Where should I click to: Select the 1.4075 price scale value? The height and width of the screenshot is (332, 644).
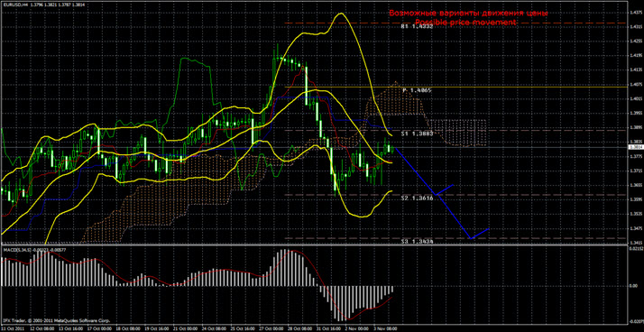pyautogui.click(x=636, y=84)
